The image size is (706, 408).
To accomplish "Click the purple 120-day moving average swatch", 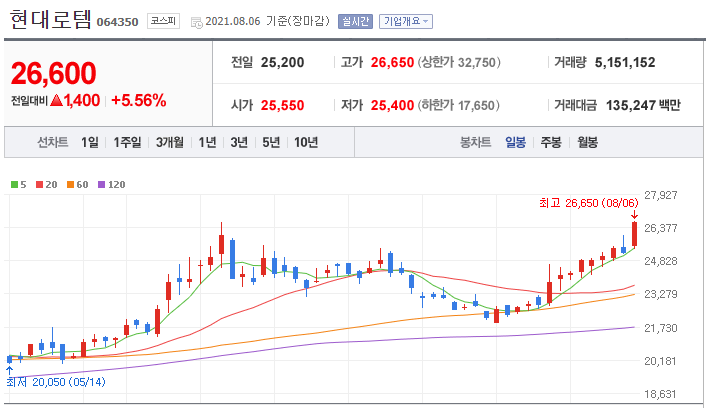I will pos(101,185).
